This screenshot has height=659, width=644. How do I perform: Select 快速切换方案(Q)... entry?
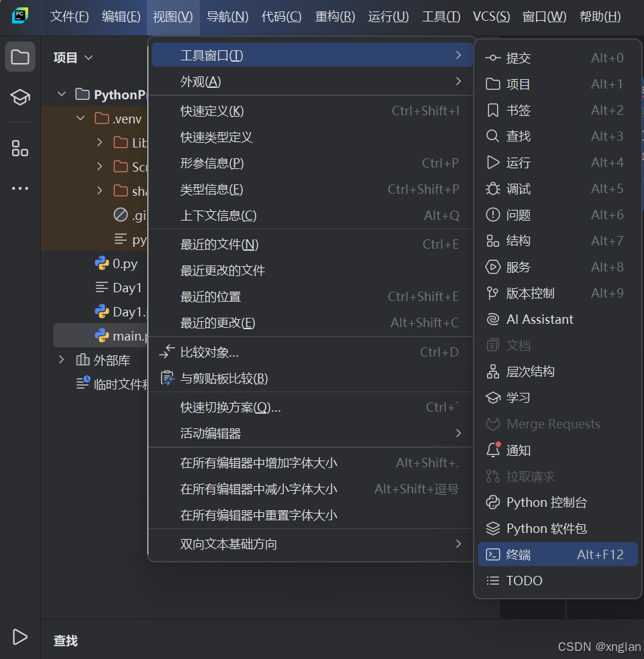(311, 407)
